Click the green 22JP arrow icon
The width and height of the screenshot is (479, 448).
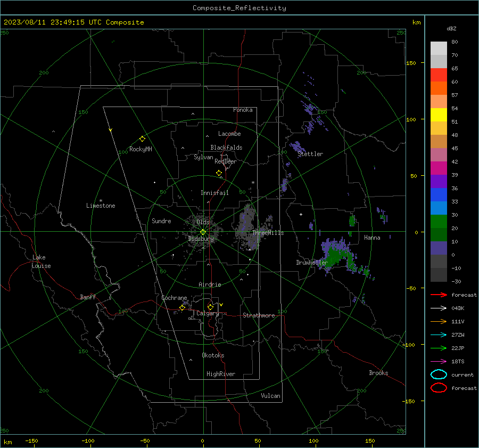coord(439,348)
